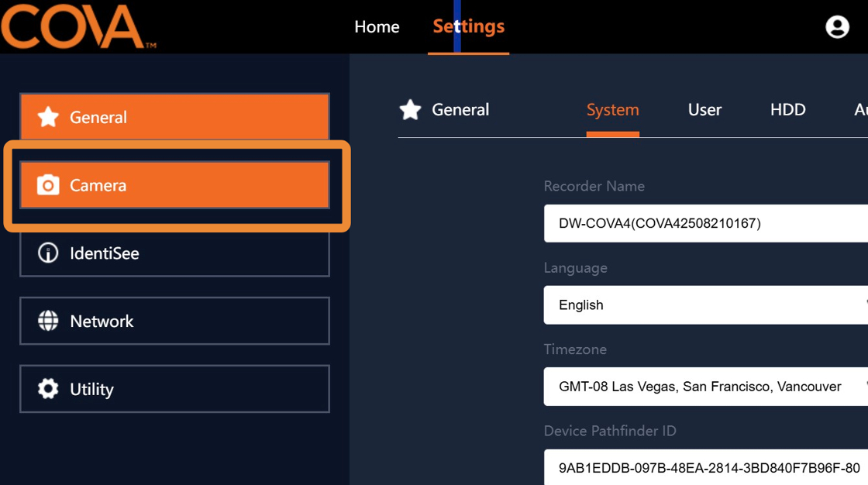This screenshot has height=485, width=868.
Task: Click the 'General' panel heading text
Action: (460, 109)
